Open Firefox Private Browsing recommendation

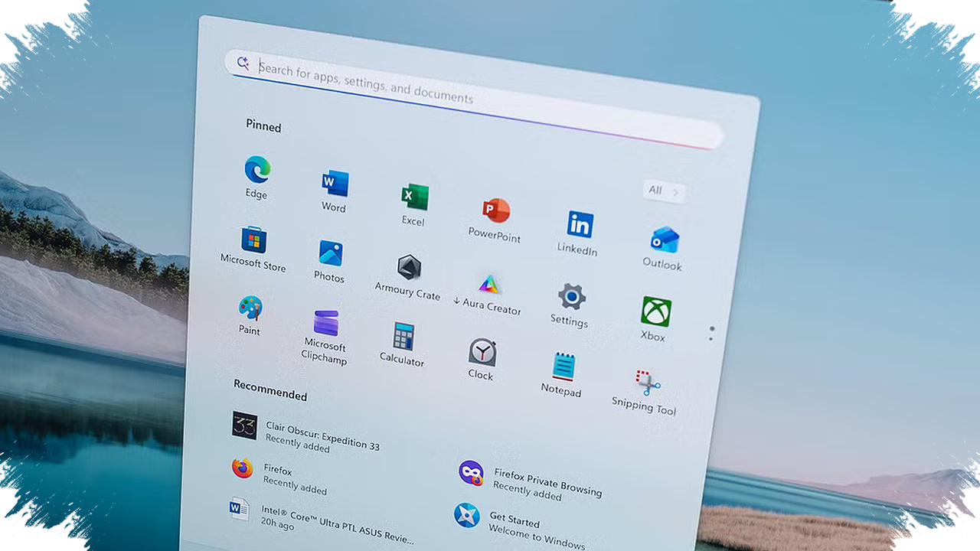pos(530,481)
